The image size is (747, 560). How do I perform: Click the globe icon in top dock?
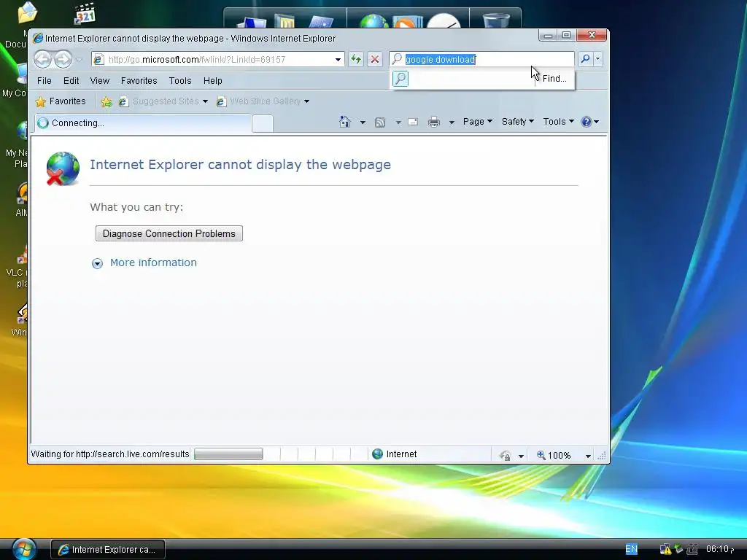click(x=374, y=21)
